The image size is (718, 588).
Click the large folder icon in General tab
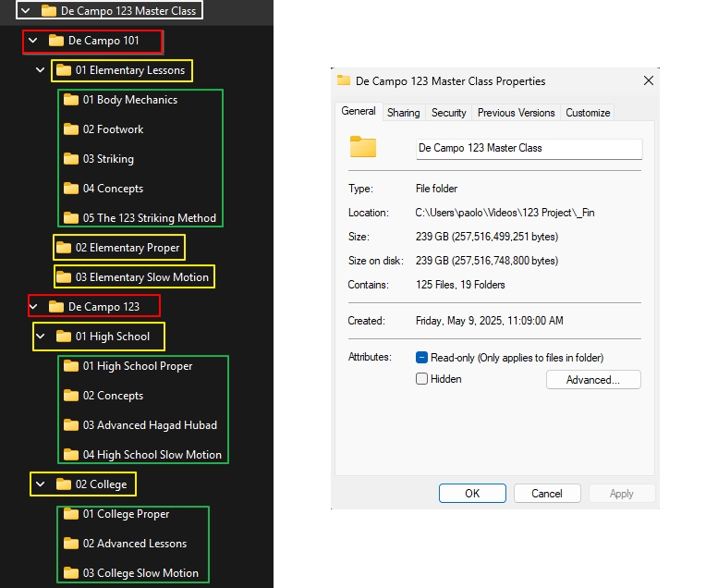[x=362, y=147]
